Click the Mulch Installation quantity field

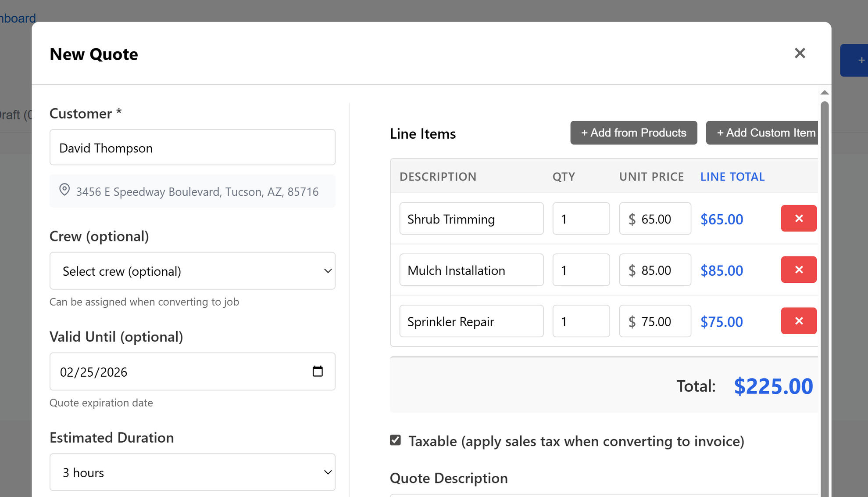point(581,270)
